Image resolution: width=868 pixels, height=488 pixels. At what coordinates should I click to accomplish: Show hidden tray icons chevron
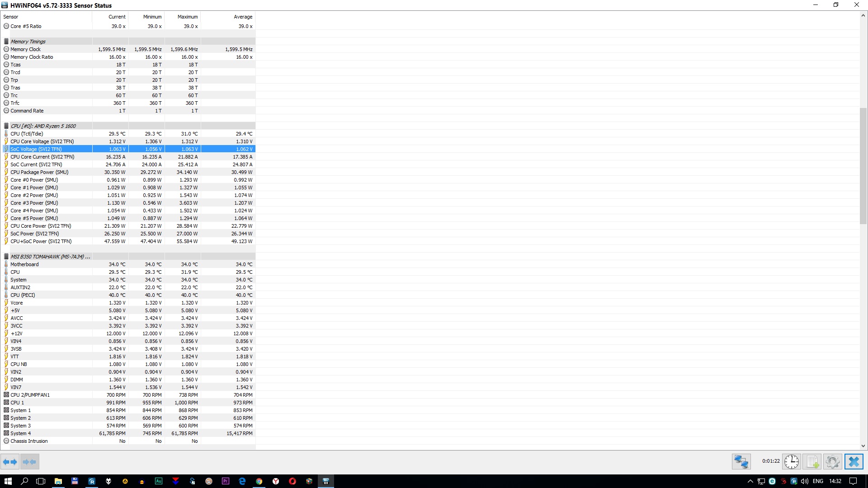(750, 481)
